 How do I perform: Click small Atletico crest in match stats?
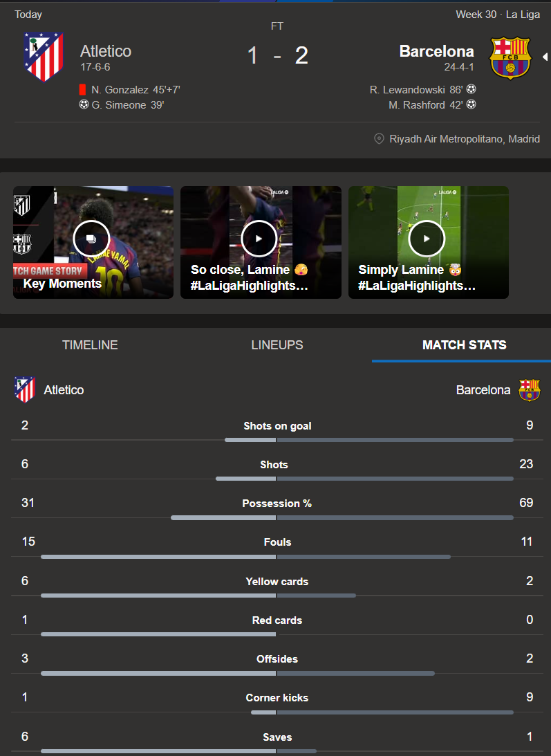click(x=24, y=389)
